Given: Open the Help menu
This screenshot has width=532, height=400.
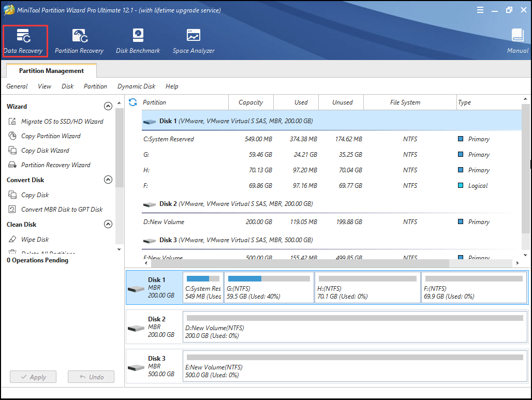Looking at the screenshot, I should (172, 86).
